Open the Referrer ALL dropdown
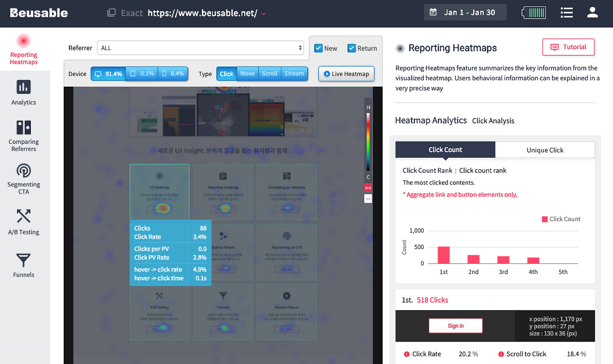 pyautogui.click(x=201, y=48)
